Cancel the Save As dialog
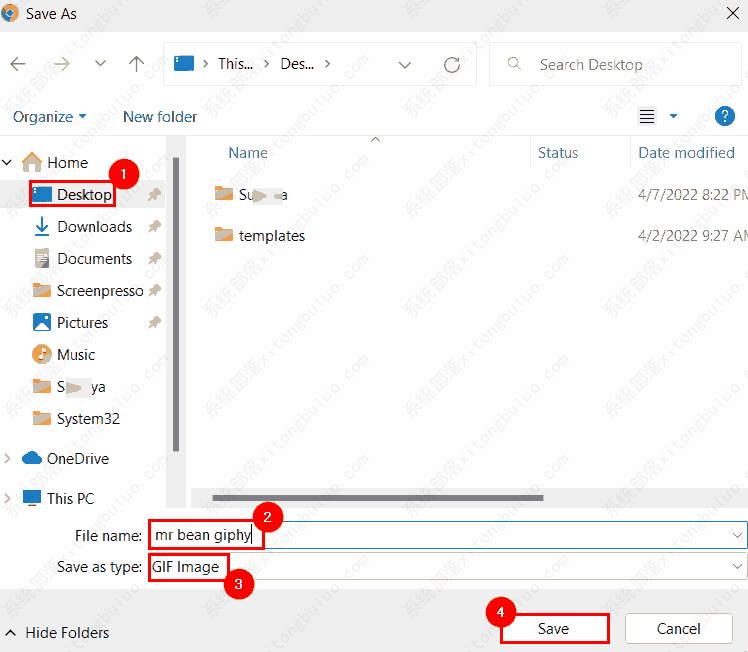748x652 pixels. pyautogui.click(x=678, y=629)
